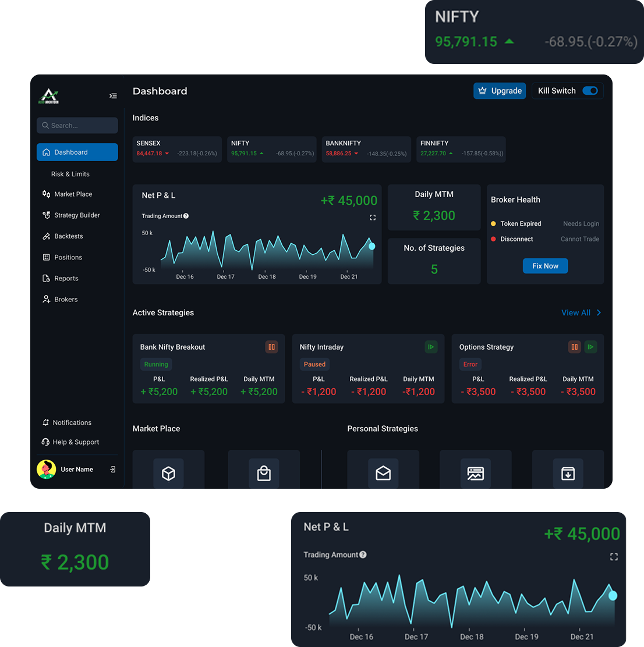Click the Trading Amount help icon

coord(186,216)
